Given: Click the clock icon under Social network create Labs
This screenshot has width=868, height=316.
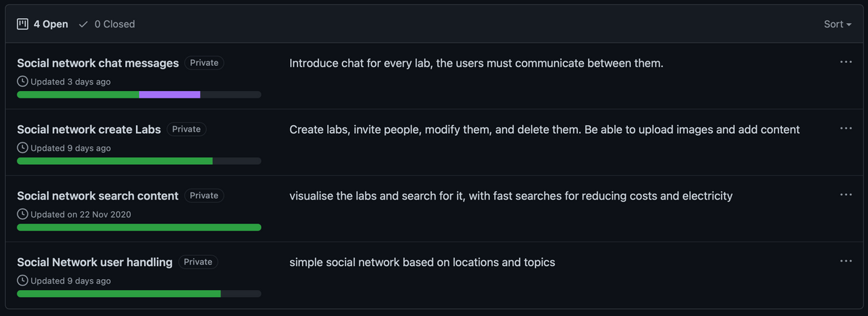Looking at the screenshot, I should (22, 148).
